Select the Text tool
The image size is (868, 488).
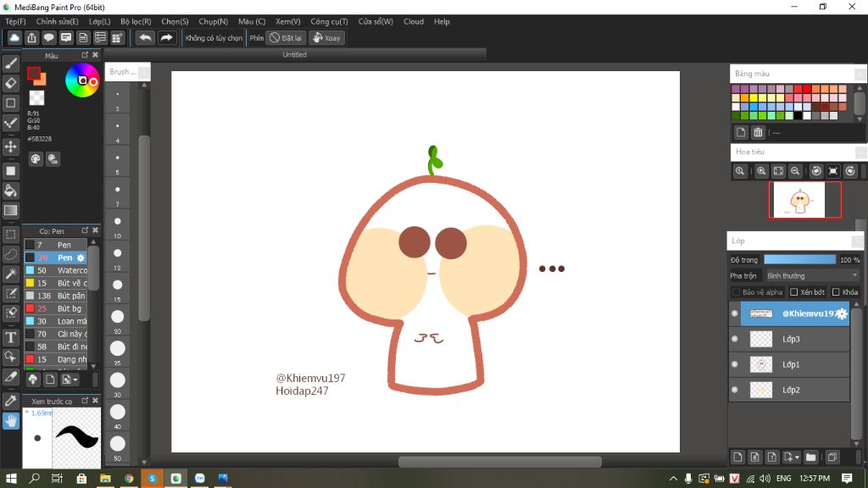coord(11,337)
